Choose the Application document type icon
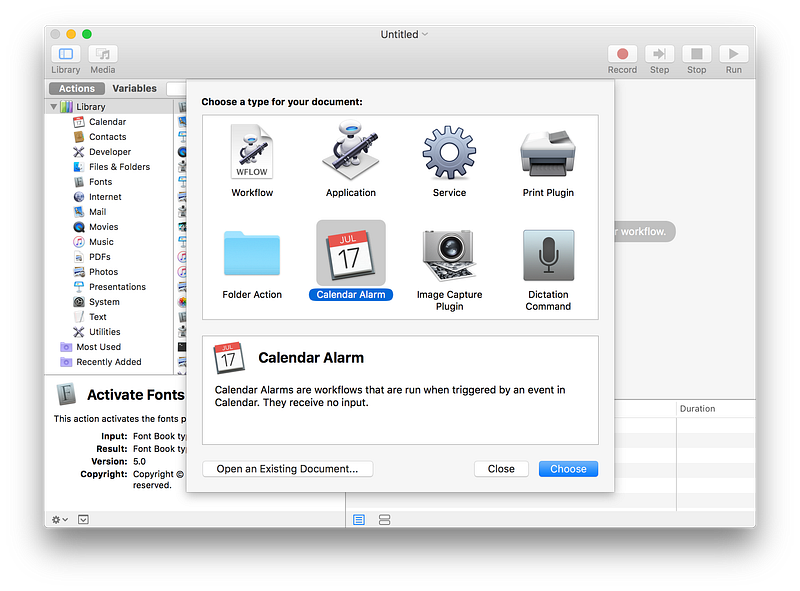This screenshot has height=591, width=800. click(x=351, y=151)
